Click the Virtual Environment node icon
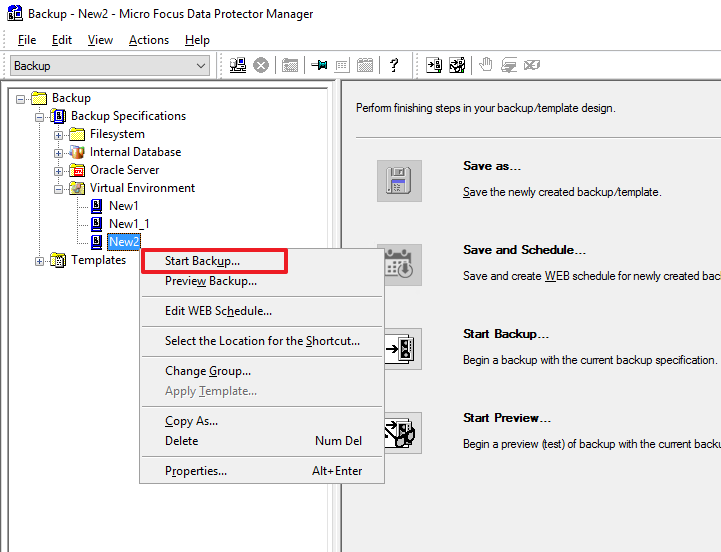This screenshot has width=721, height=552. click(x=77, y=188)
